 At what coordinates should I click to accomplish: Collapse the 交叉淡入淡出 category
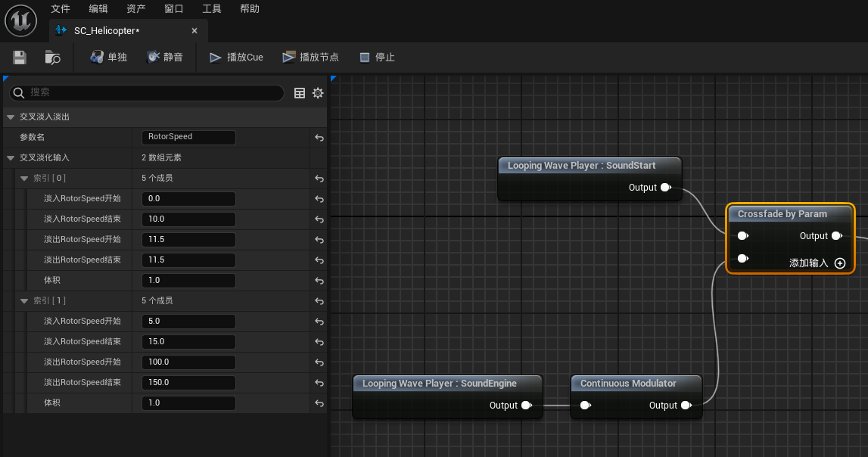pyautogui.click(x=11, y=117)
